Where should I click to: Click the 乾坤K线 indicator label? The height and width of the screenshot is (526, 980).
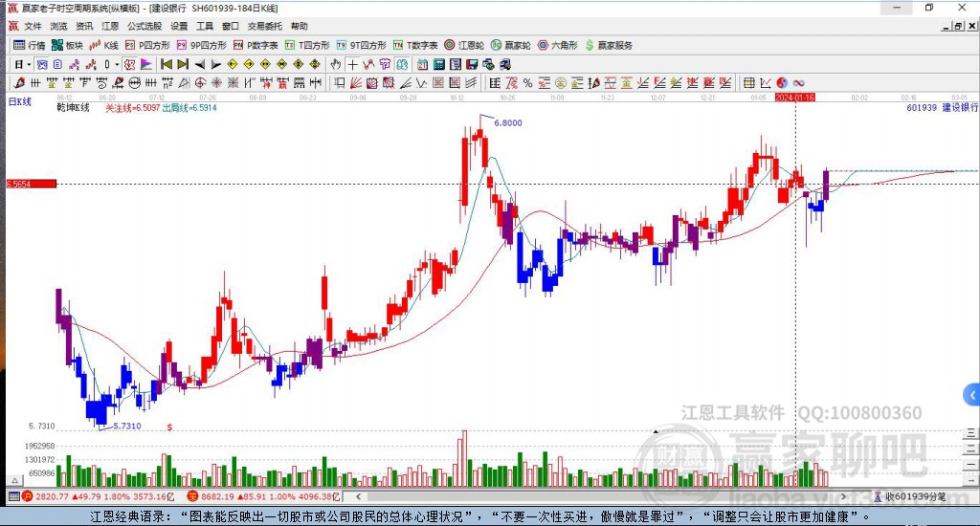(x=73, y=107)
